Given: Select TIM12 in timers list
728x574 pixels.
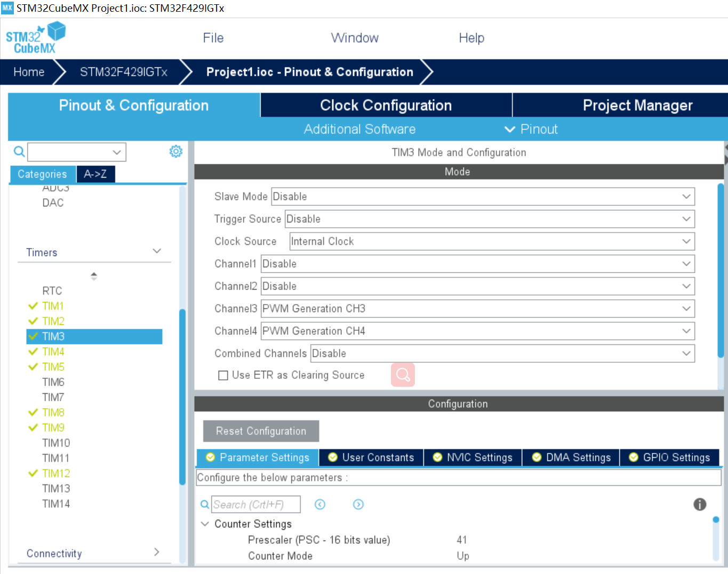Looking at the screenshot, I should [x=56, y=473].
